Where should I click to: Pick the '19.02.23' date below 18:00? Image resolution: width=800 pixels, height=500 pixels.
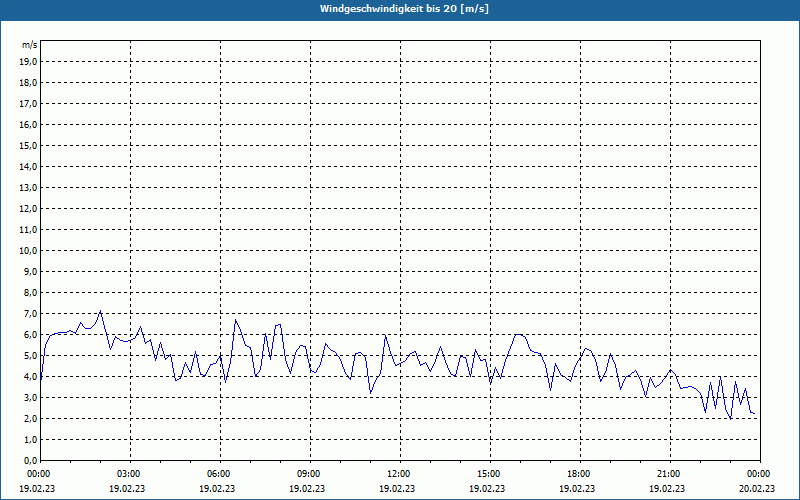click(577, 489)
